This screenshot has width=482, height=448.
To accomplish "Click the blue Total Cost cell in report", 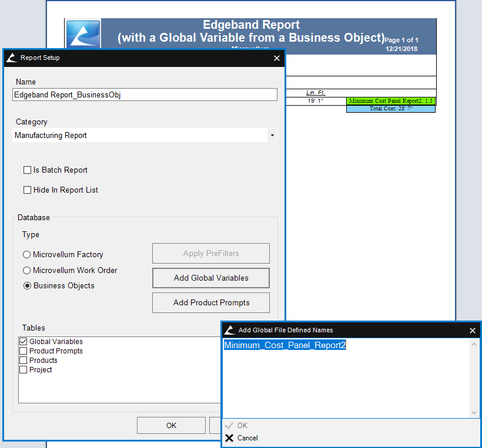I will pyautogui.click(x=391, y=109).
